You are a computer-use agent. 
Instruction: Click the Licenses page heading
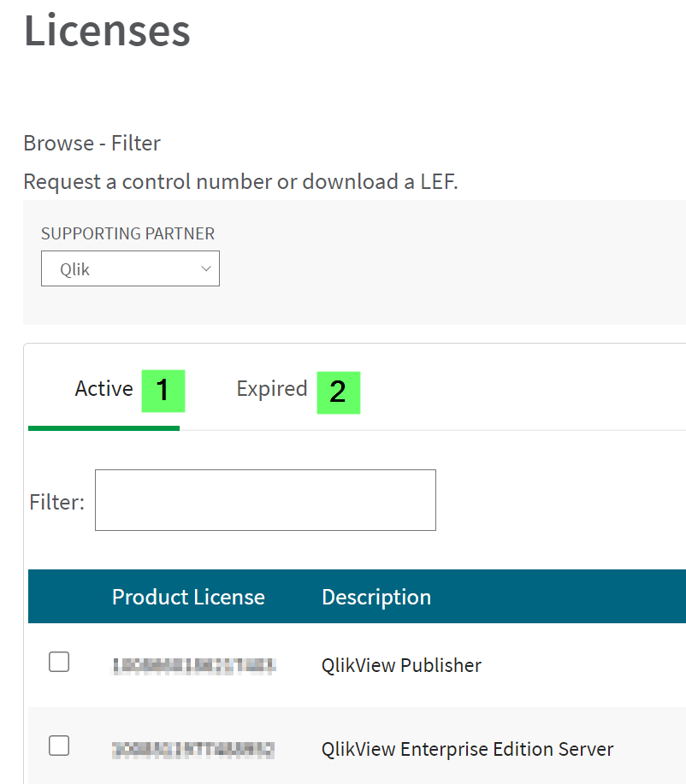106,31
